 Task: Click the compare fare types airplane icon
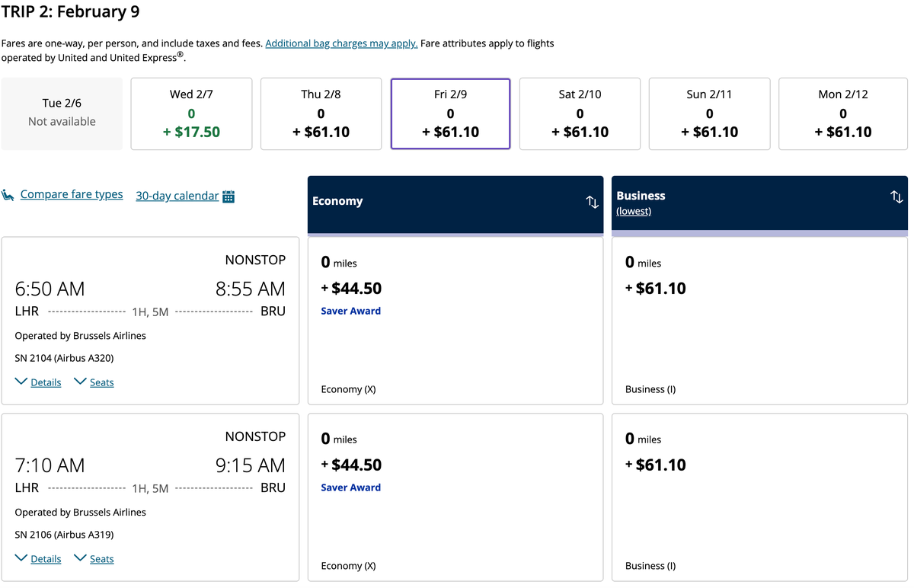coord(9,193)
